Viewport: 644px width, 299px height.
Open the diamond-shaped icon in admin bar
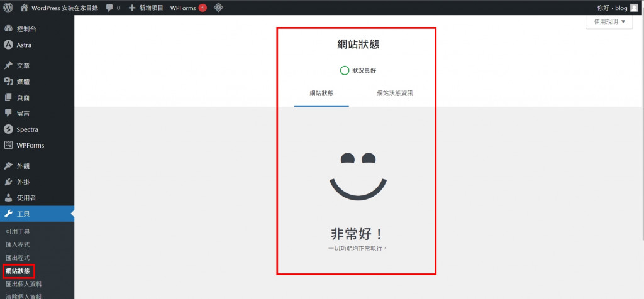pos(218,8)
